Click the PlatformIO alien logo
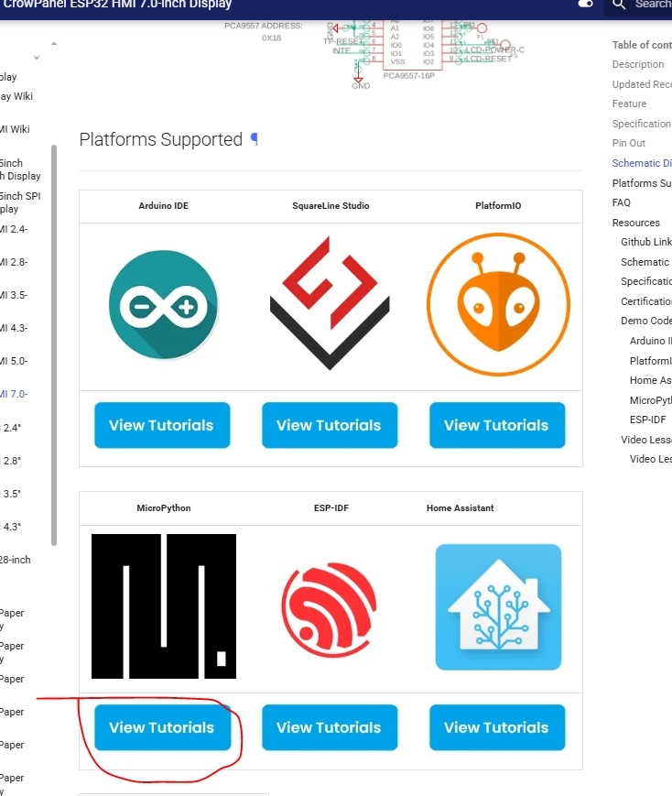672x796 pixels. coord(498,304)
